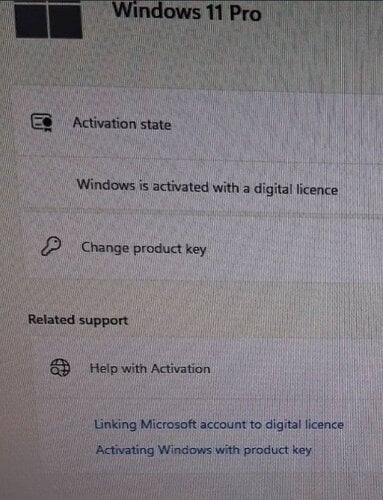Click the Activation state certificate icon
The image size is (383, 500).
(42, 122)
